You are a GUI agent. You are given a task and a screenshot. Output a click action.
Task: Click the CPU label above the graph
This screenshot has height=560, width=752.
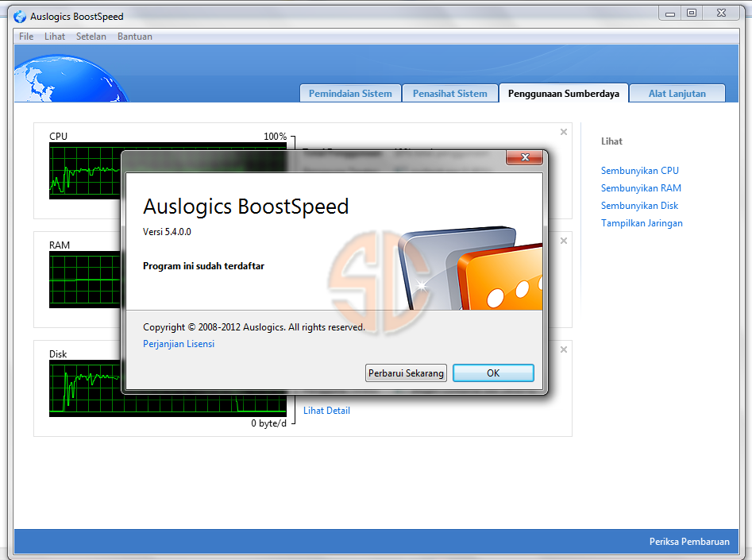[58, 137]
